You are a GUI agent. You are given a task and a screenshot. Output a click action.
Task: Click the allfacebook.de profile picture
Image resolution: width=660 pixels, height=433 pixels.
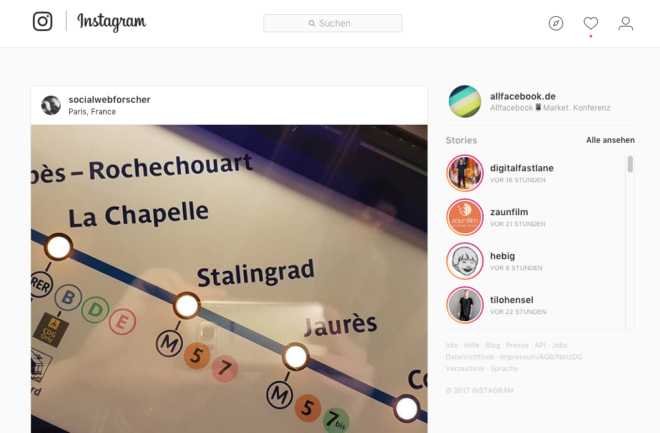pyautogui.click(x=465, y=101)
